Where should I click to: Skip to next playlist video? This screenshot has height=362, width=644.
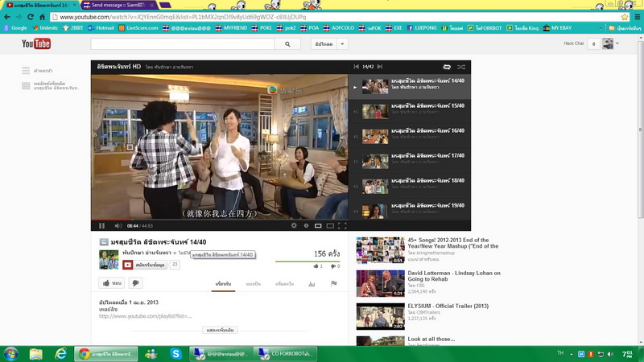pos(380,67)
